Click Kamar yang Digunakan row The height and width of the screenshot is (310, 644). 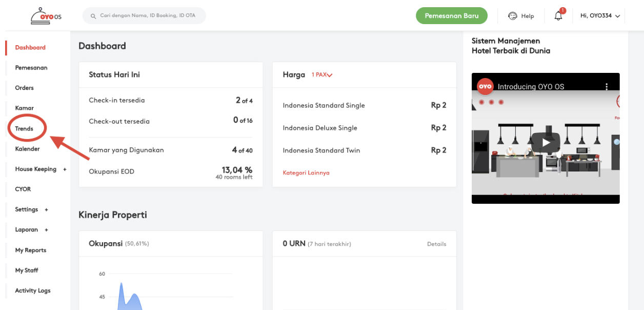171,150
